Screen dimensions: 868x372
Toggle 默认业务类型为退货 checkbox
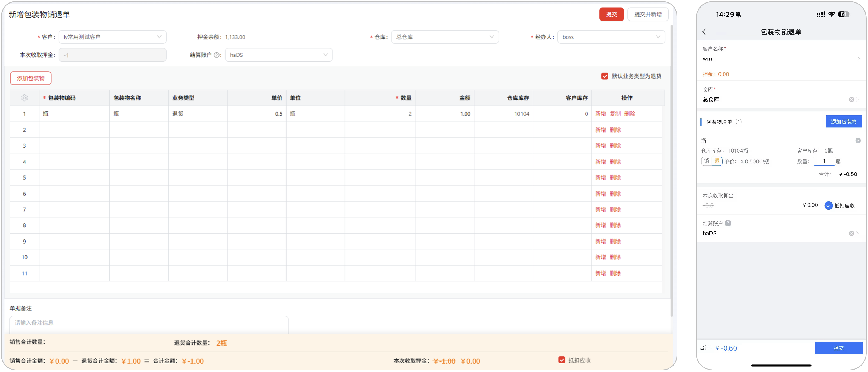[x=604, y=76]
